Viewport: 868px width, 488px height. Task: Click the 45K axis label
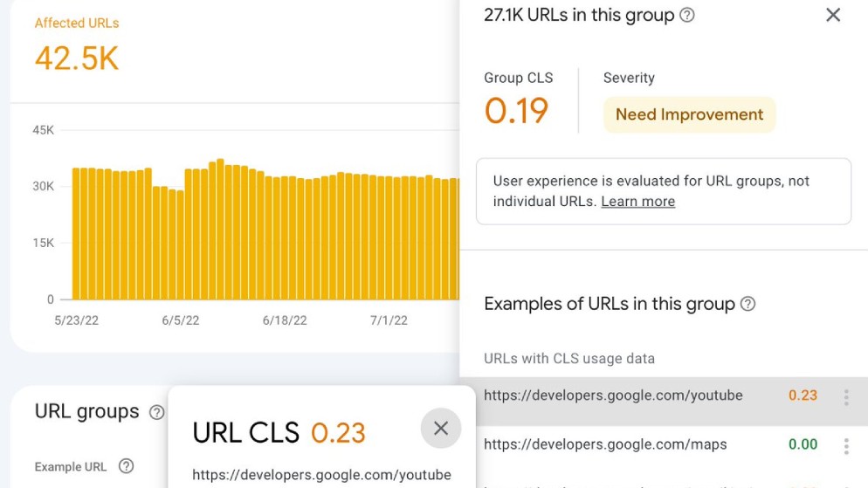coord(43,130)
